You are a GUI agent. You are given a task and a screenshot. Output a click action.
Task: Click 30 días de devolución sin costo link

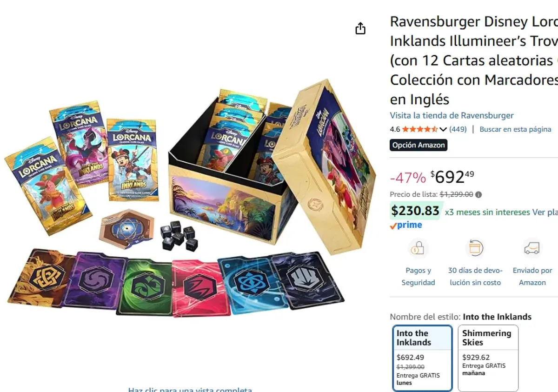click(474, 276)
